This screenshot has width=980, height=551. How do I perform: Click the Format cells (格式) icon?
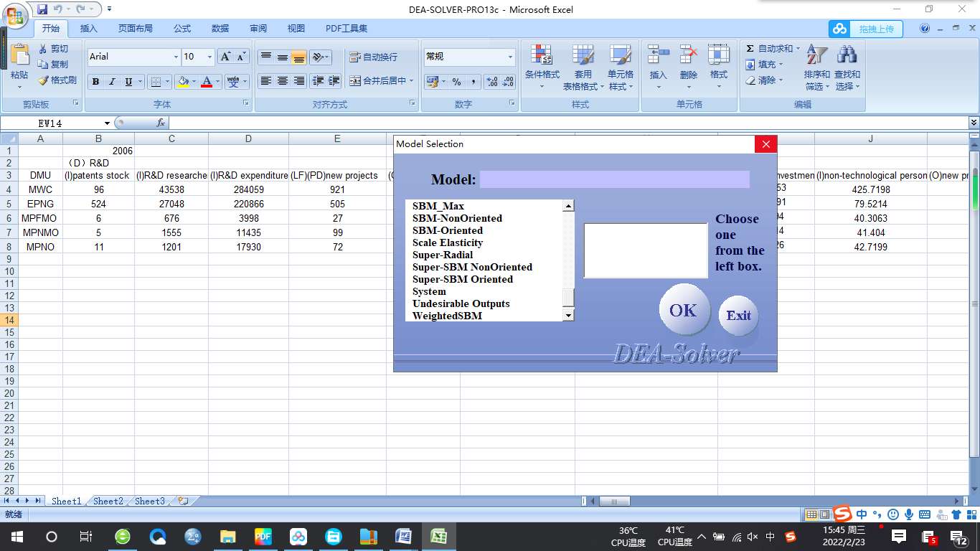pyautogui.click(x=719, y=55)
